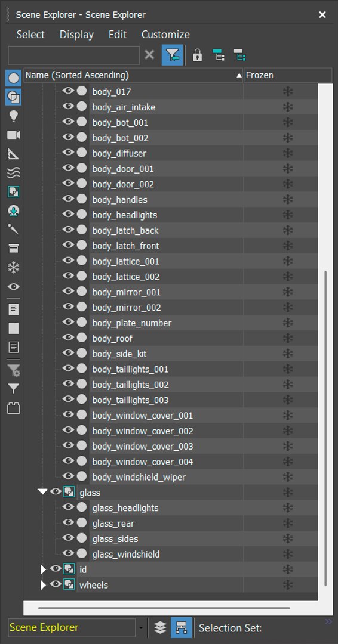The width and height of the screenshot is (338, 644).
Task: Select body_air_intake object
Action: tap(124, 107)
